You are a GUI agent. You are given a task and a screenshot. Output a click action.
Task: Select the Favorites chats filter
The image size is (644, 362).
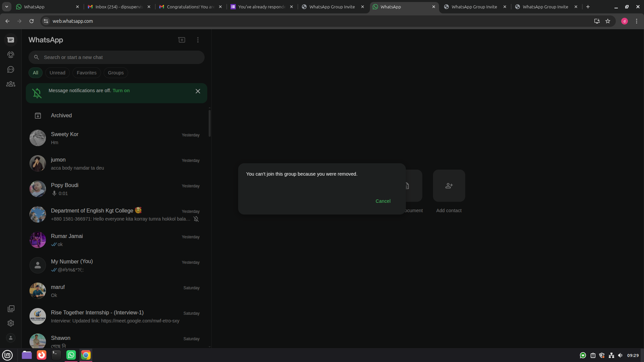pos(87,73)
